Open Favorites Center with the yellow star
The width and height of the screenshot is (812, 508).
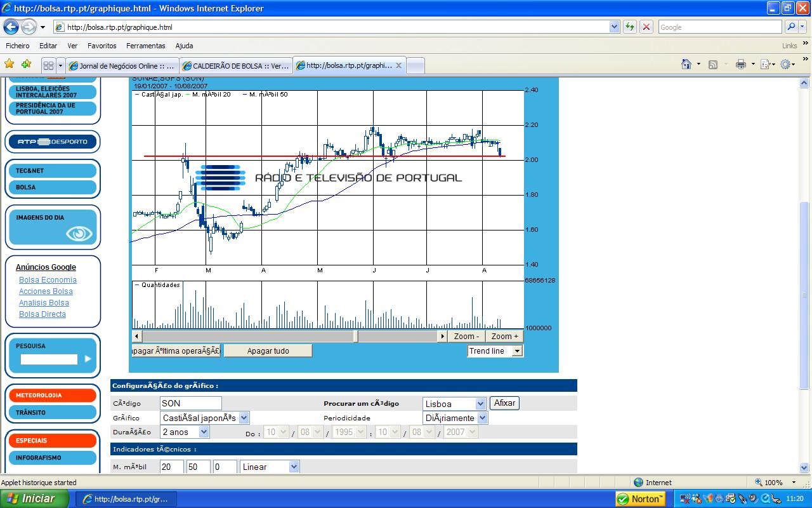[9, 64]
